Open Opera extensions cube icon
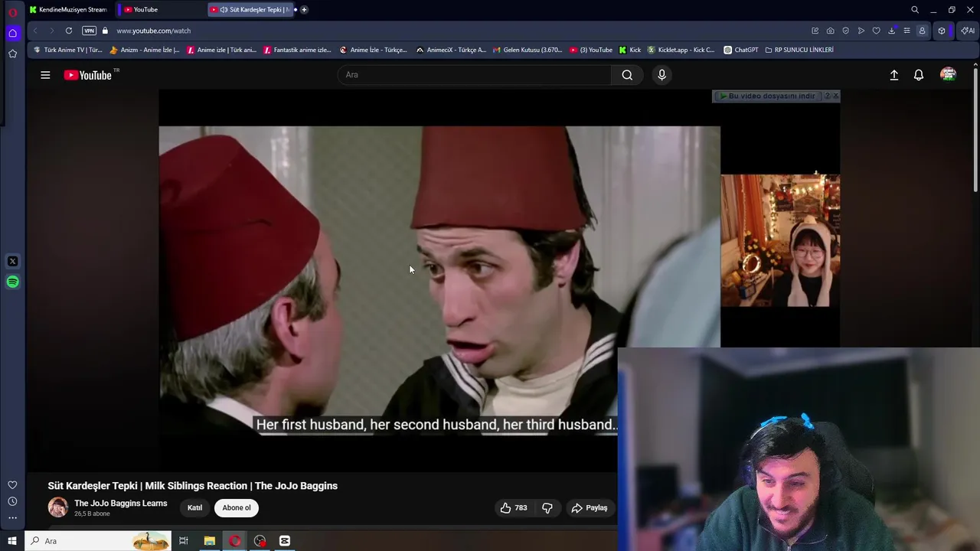Screen dimensions: 980x551 click(x=942, y=31)
